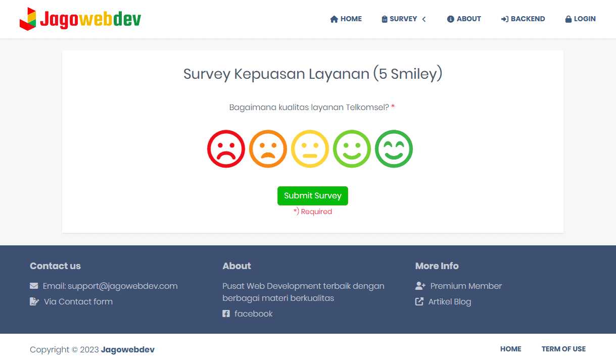This screenshot has width=616, height=364.
Task: Click the external link icon beside Artikel Blog
Action: click(x=419, y=301)
